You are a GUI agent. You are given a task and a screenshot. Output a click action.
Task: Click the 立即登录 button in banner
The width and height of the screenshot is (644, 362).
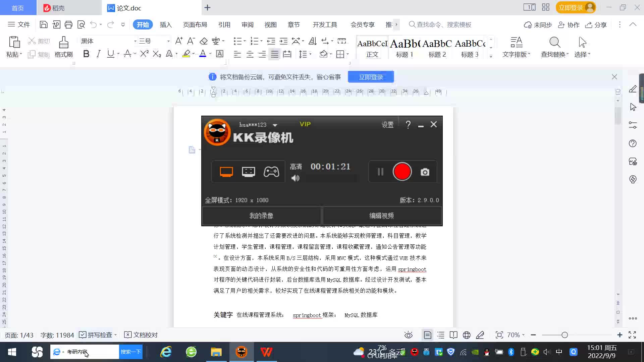tap(371, 77)
